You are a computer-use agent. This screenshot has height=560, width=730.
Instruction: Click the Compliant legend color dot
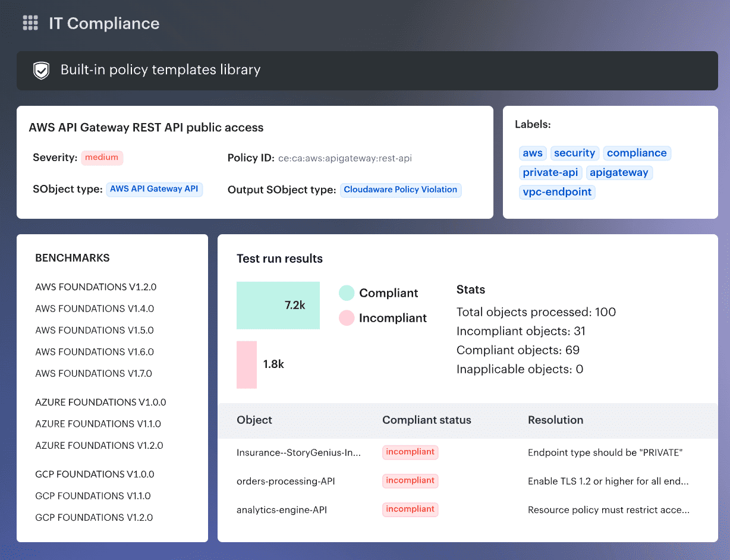click(347, 292)
